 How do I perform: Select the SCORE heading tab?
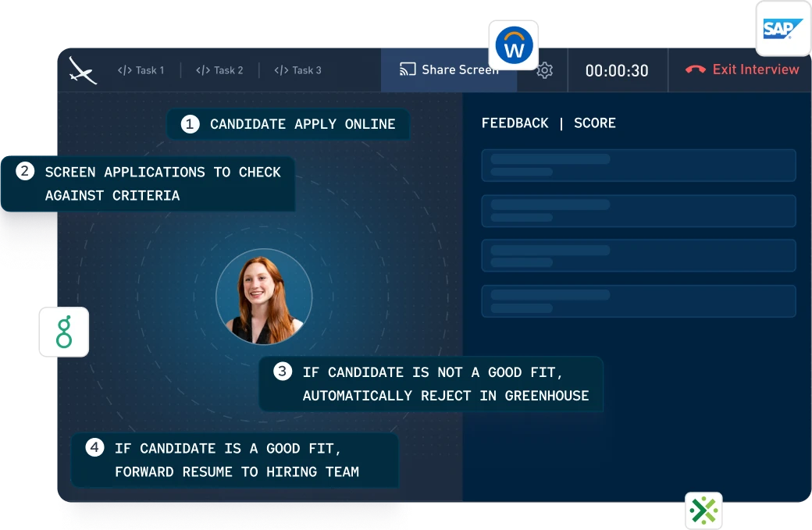[x=595, y=123]
